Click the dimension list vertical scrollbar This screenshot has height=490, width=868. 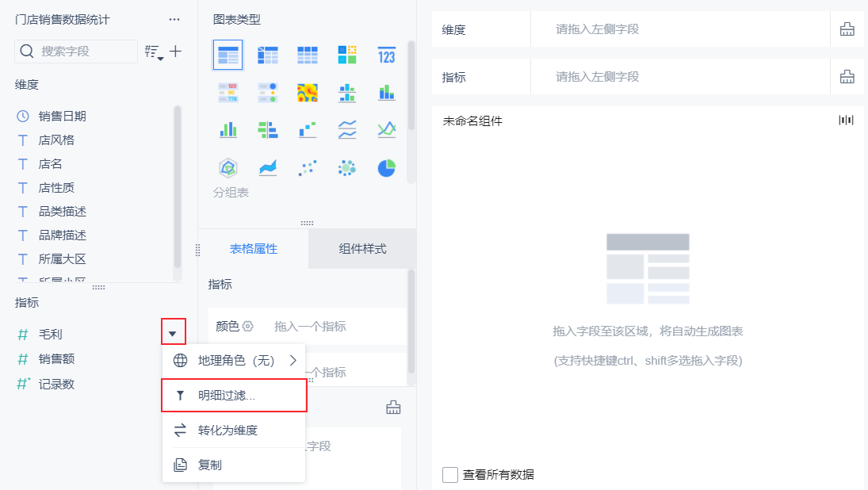pos(177,186)
